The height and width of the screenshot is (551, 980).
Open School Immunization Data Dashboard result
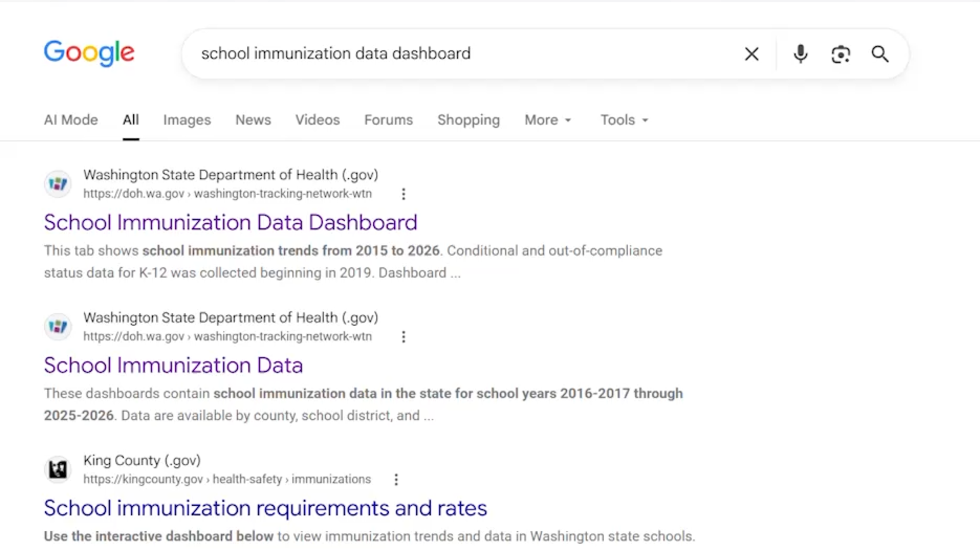231,222
